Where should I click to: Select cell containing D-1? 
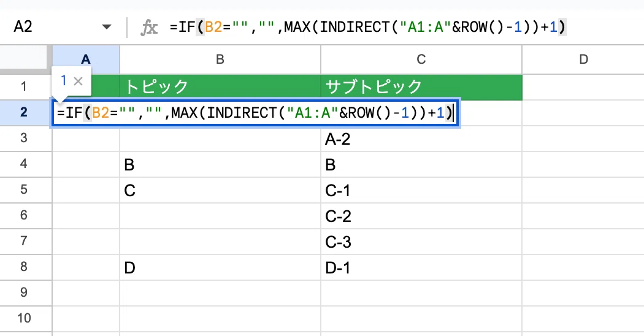[421, 267]
